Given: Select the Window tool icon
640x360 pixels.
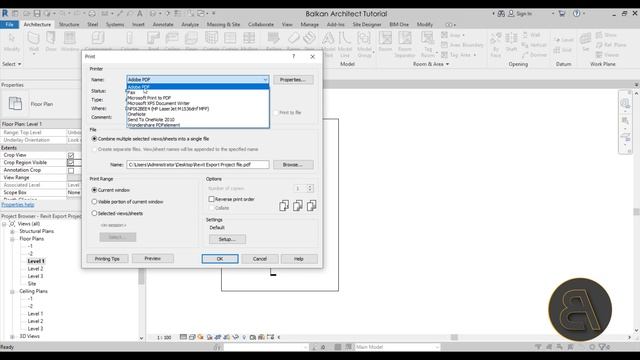Looking at the screenshot, I should tap(70, 39).
